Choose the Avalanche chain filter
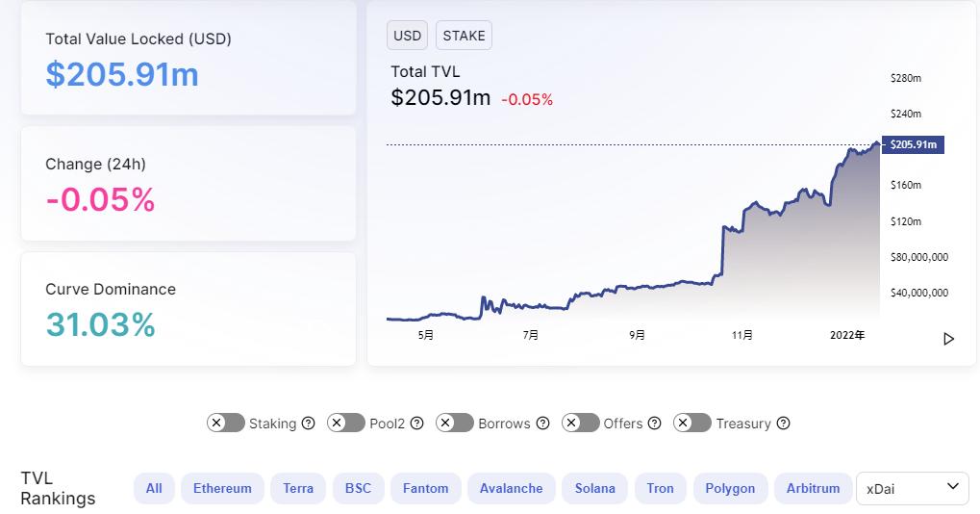The width and height of the screenshot is (980, 514). 511,488
